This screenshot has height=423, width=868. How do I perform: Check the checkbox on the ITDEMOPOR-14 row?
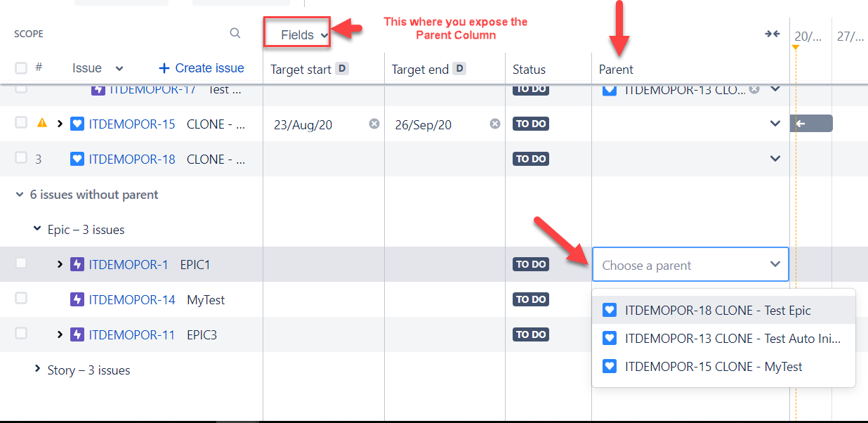click(x=20, y=299)
